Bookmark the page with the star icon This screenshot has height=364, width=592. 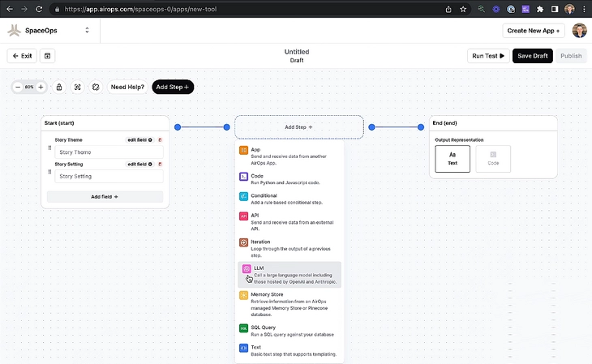point(463,9)
